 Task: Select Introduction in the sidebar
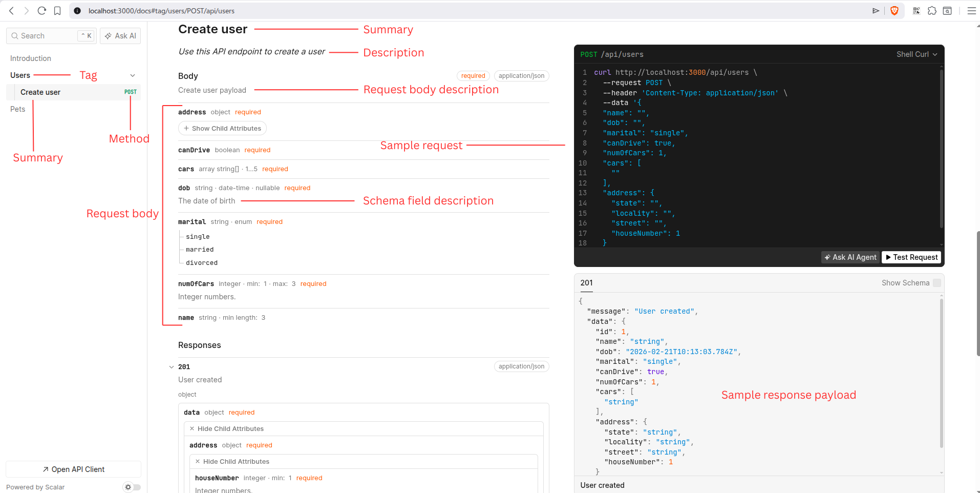(x=30, y=58)
